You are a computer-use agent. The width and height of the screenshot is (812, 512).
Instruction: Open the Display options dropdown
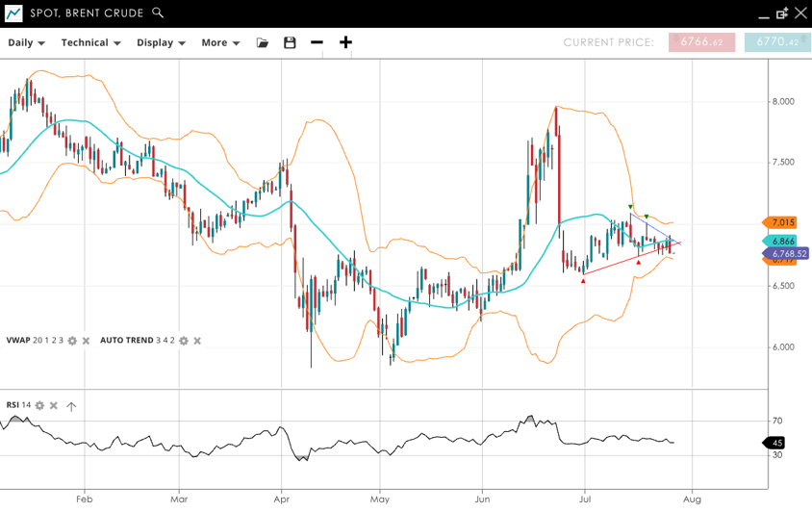tap(161, 42)
